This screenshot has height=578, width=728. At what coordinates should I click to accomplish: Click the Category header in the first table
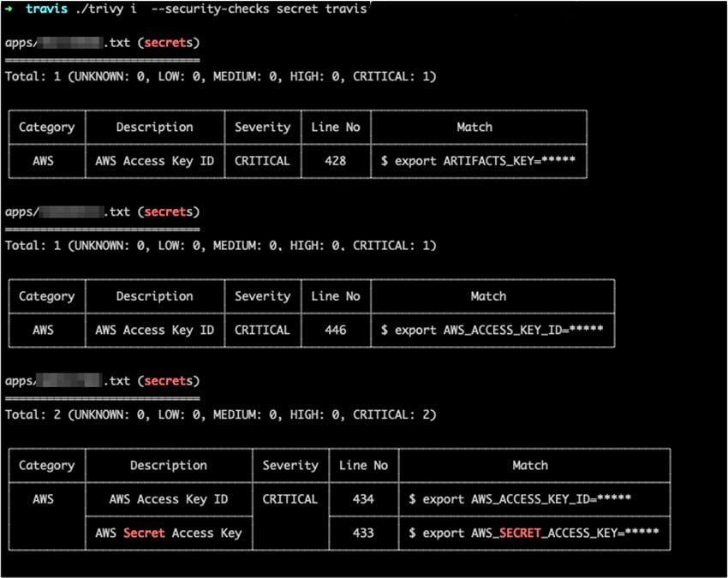point(46,128)
